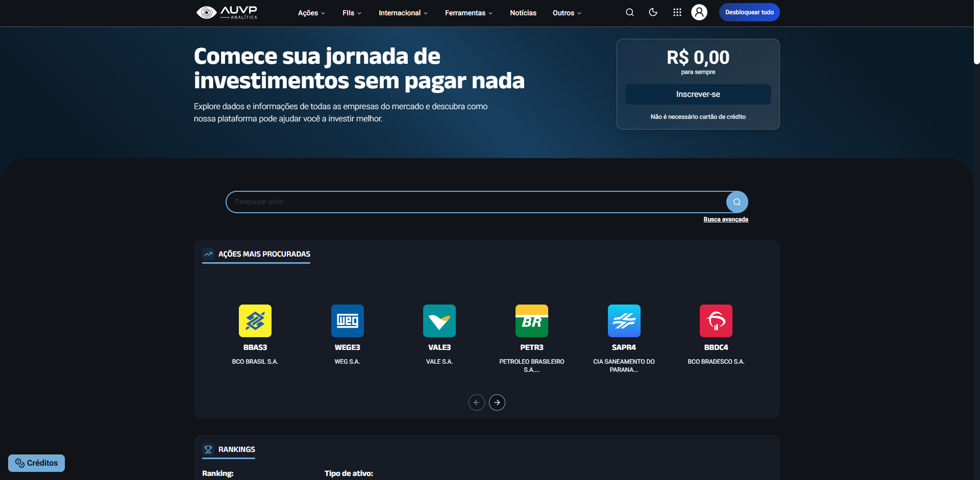Click the trophy icon beside Rankings
Viewport: 980px width, 480px height.
(208, 449)
